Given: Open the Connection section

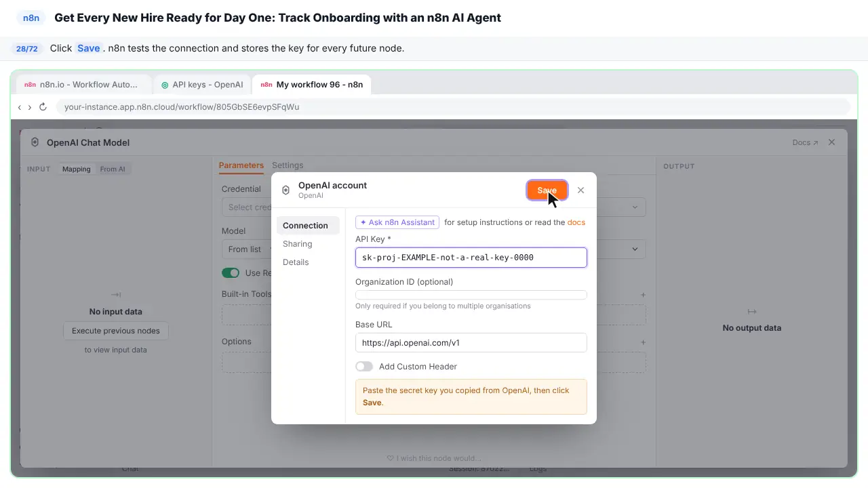Looking at the screenshot, I should tap(308, 226).
